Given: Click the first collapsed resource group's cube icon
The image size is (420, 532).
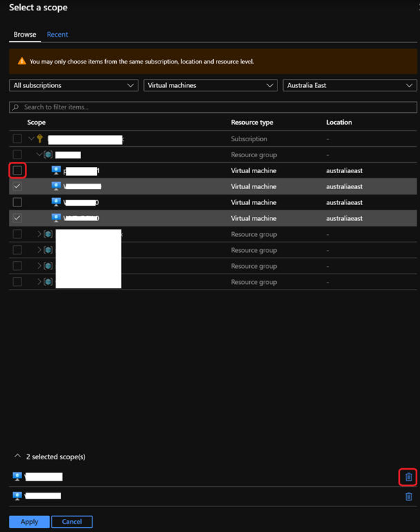Looking at the screenshot, I should 48,234.
